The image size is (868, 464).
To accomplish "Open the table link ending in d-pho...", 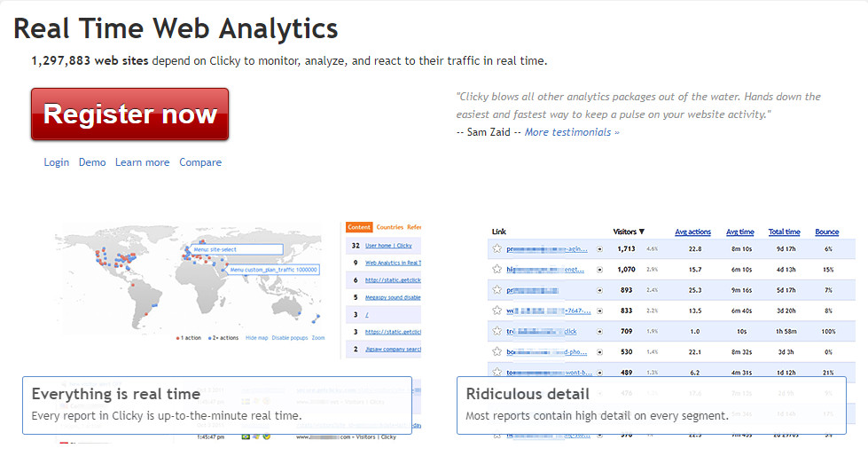I will click(x=546, y=352).
